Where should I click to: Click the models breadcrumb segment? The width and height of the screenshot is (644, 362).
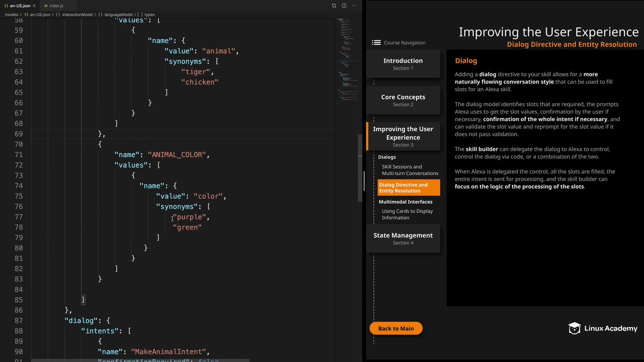point(11,15)
